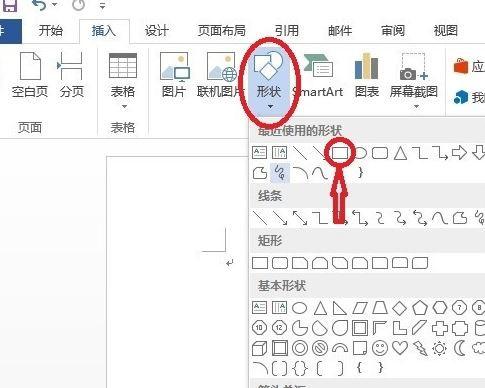
Task: Choose the lightning bolt shape
Action: pos(420,349)
